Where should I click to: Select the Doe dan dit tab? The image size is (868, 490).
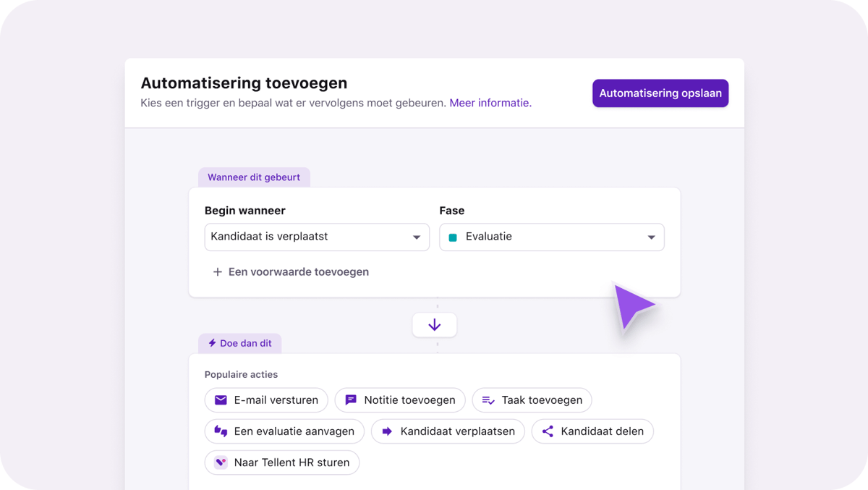pos(239,343)
